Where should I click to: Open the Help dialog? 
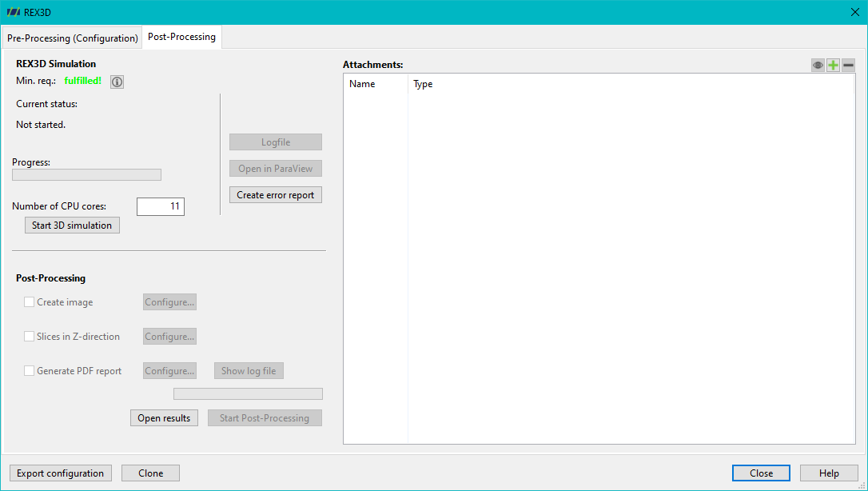coord(830,473)
